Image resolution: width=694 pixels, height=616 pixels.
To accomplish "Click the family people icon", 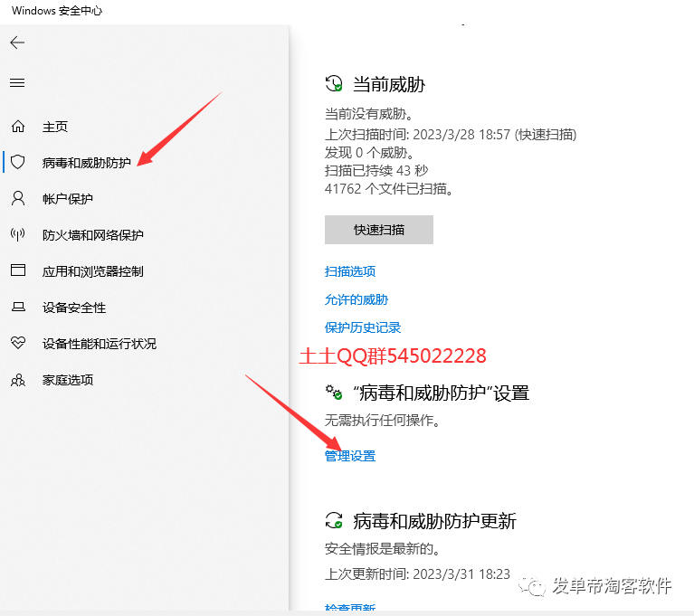I will click(x=18, y=380).
